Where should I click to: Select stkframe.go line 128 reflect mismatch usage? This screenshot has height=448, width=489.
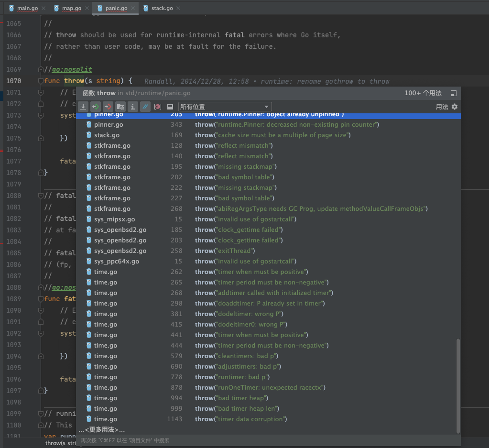[268, 146]
